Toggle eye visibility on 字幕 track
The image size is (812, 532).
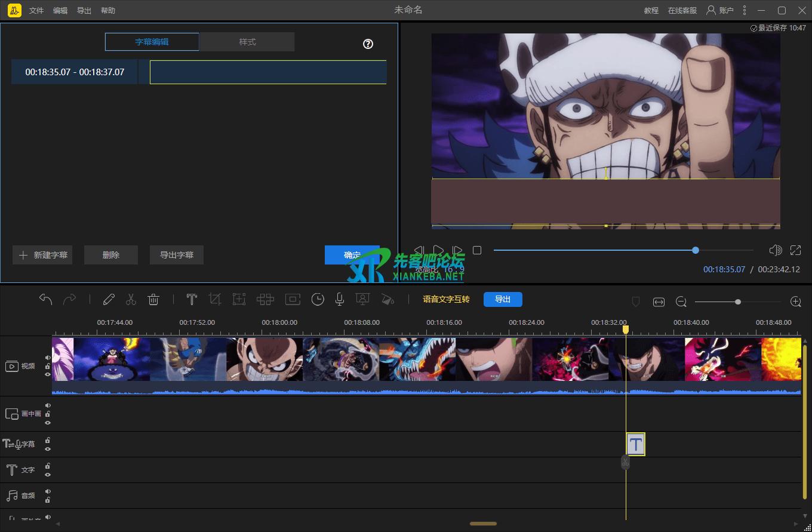[x=48, y=449]
